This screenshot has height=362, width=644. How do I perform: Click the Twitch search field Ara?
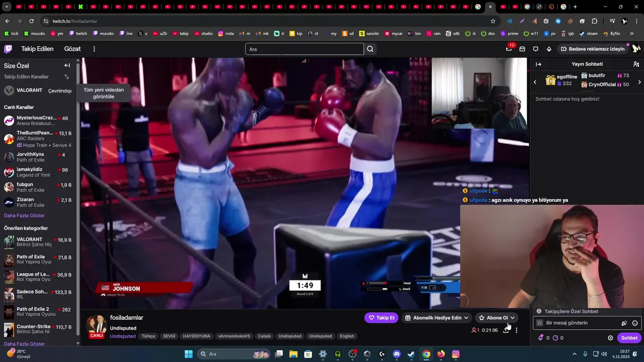click(304, 49)
